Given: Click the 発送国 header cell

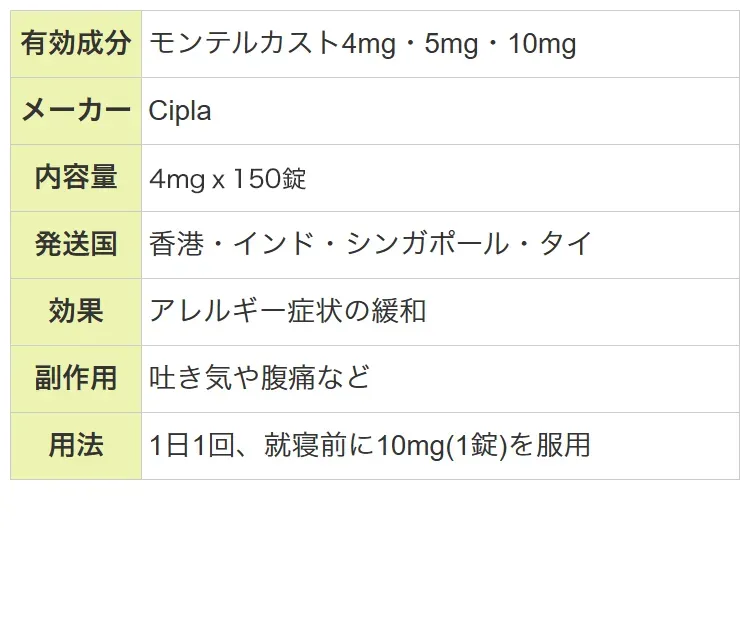Looking at the screenshot, I should coord(76,245).
